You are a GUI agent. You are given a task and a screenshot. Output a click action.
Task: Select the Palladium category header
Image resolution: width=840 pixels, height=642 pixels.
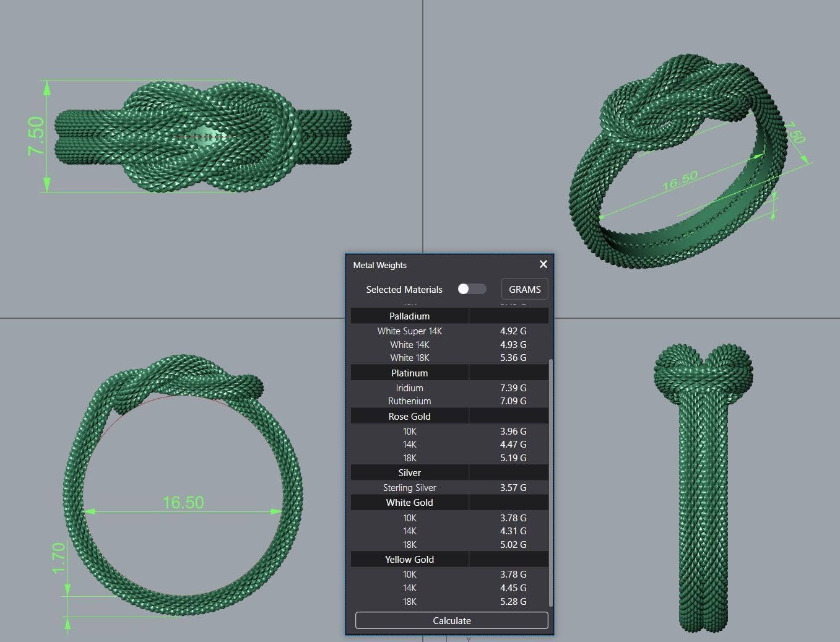pos(449,316)
